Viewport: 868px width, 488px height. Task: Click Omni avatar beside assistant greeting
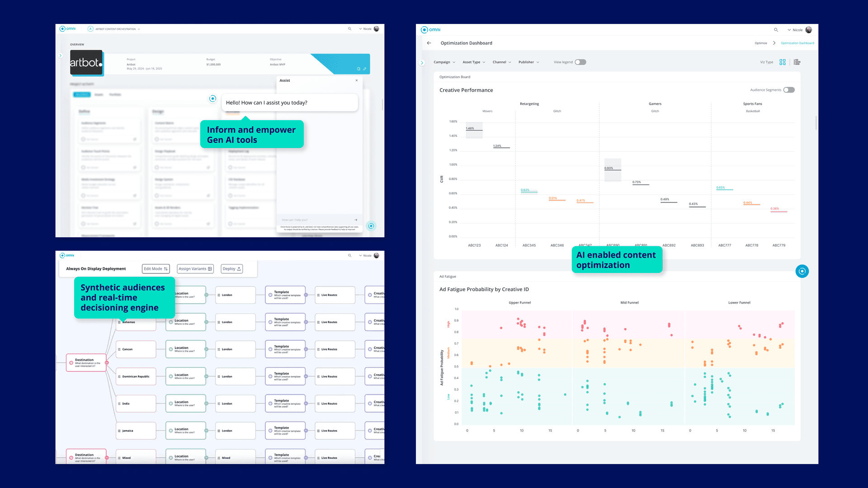tap(212, 99)
